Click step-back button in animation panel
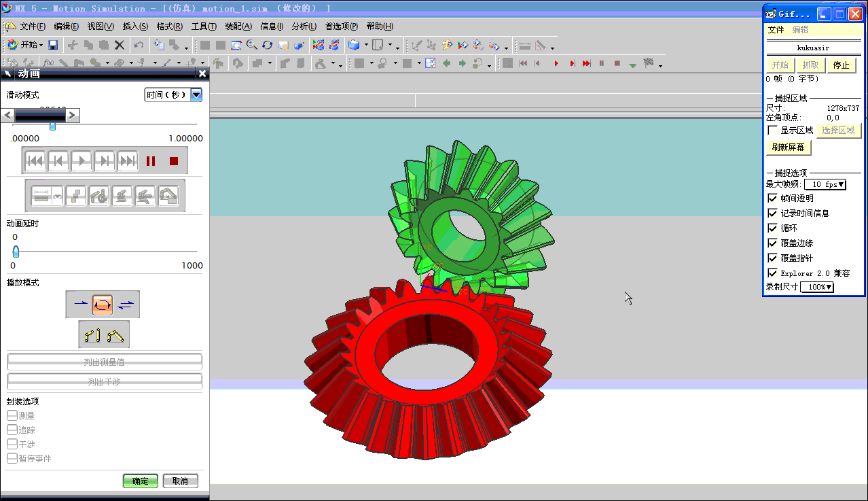The width and height of the screenshot is (868, 501). (x=58, y=161)
